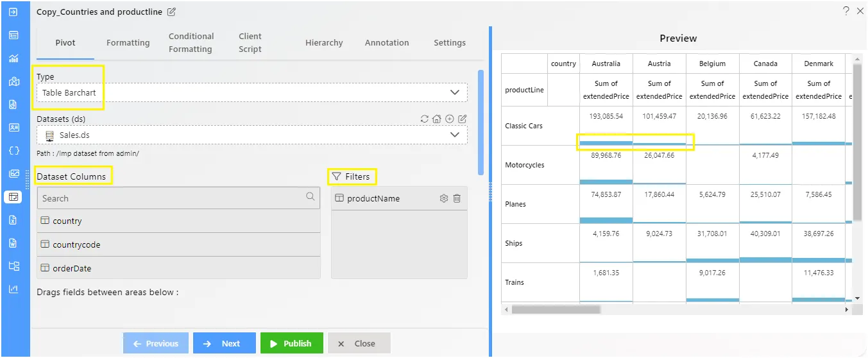Add a new dataset with plus icon
868x358 pixels.
tap(450, 119)
